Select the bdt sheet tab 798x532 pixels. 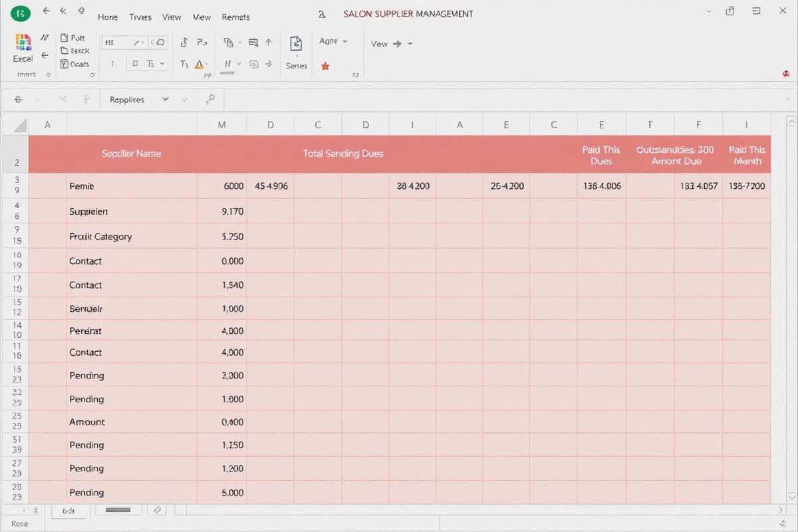[x=68, y=511]
